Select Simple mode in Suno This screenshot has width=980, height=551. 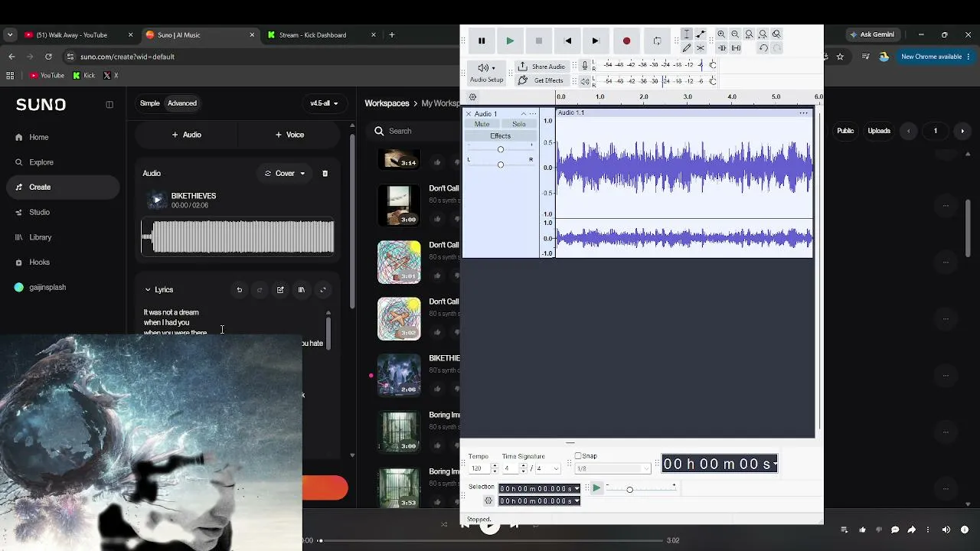click(x=150, y=103)
